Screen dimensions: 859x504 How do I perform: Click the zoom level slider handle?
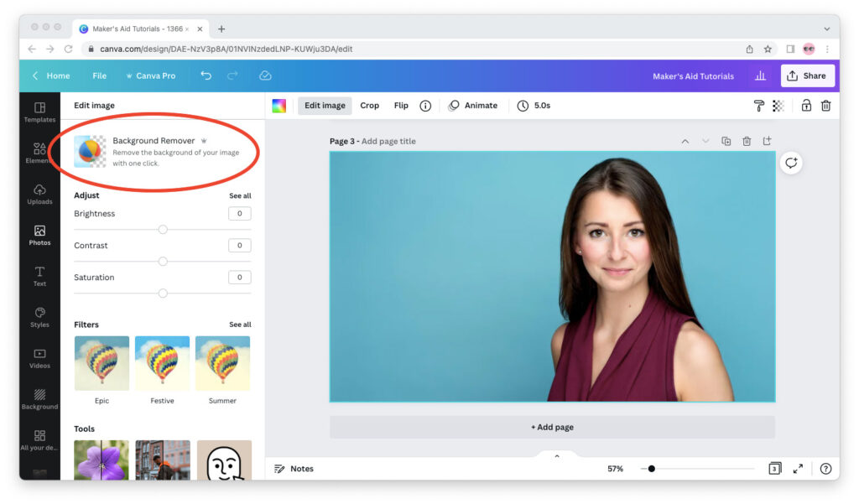651,469
